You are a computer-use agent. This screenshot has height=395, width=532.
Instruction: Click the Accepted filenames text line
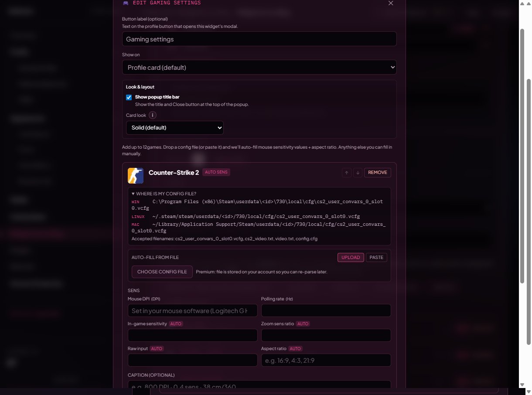pyautogui.click(x=225, y=239)
